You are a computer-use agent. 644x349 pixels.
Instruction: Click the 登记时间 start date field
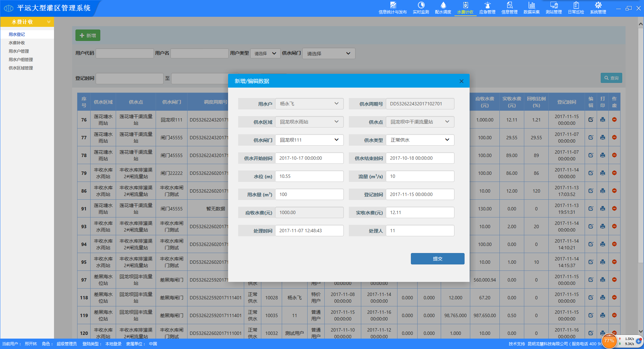(x=129, y=79)
